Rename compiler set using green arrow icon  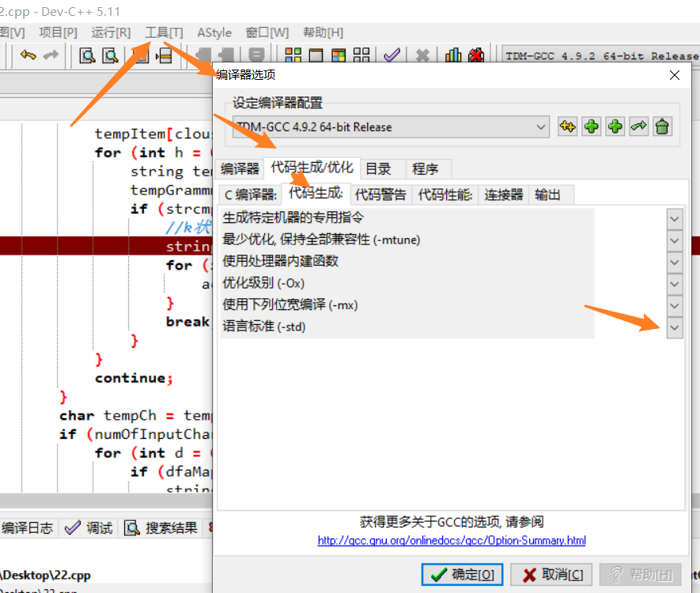(638, 127)
